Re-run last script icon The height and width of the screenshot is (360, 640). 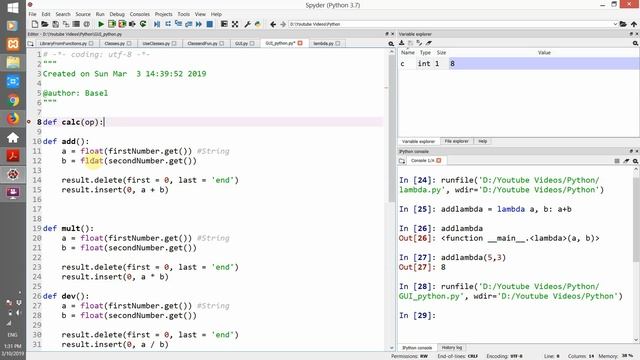(x=143, y=24)
